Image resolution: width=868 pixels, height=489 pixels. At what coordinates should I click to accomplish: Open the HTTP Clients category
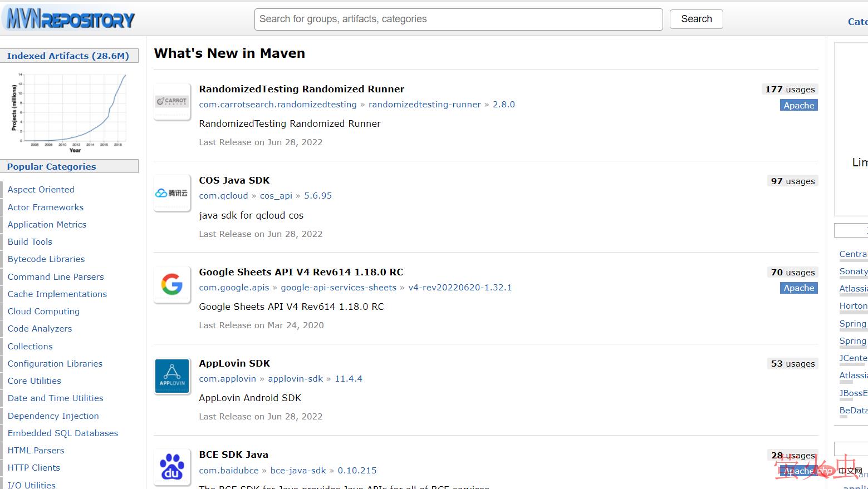click(33, 468)
